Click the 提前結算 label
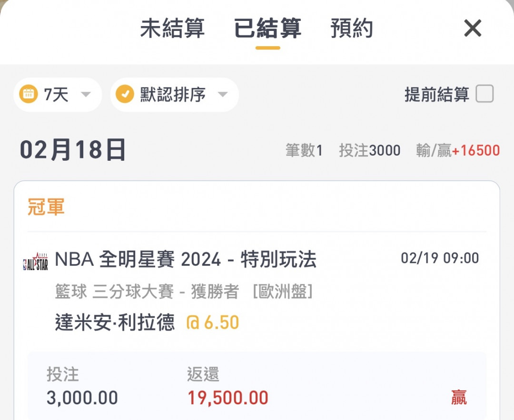 [436, 94]
